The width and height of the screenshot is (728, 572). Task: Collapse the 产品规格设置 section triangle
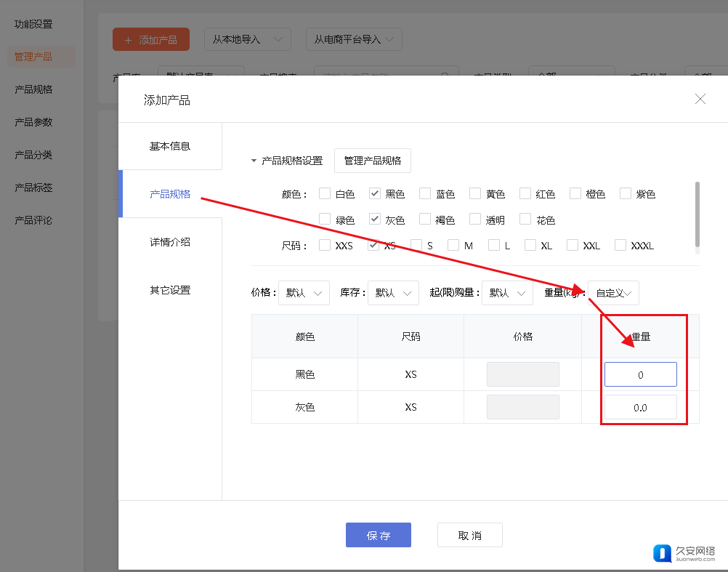point(254,161)
